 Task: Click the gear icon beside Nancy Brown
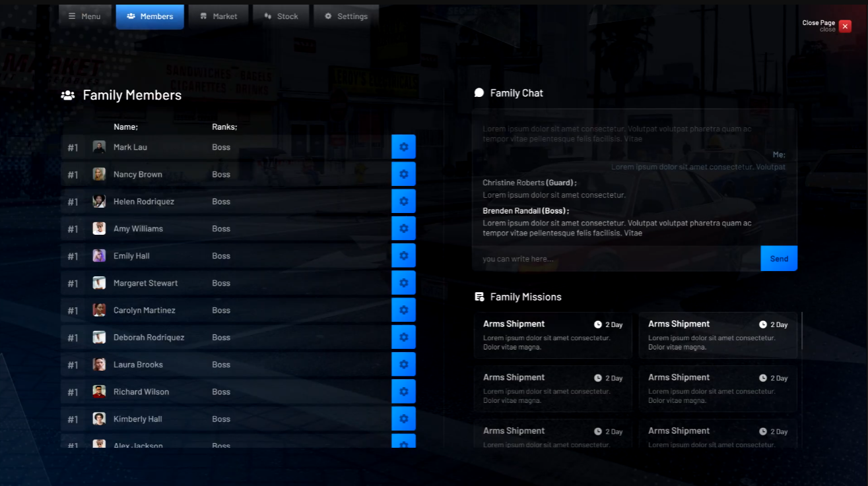coord(403,174)
